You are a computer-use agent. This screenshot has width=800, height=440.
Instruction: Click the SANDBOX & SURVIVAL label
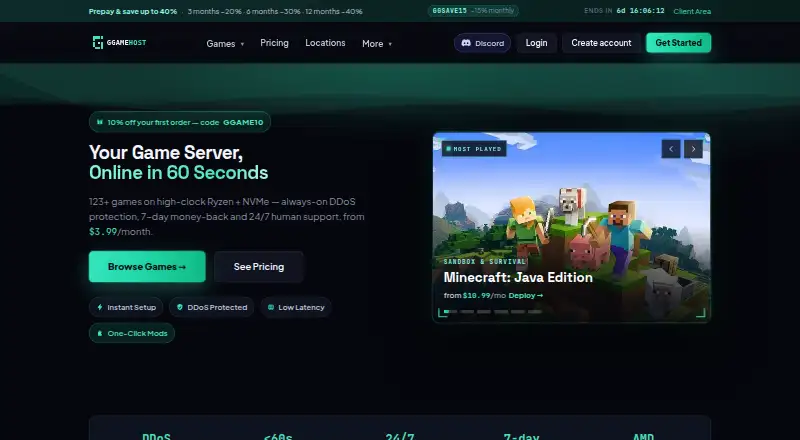pos(485,261)
